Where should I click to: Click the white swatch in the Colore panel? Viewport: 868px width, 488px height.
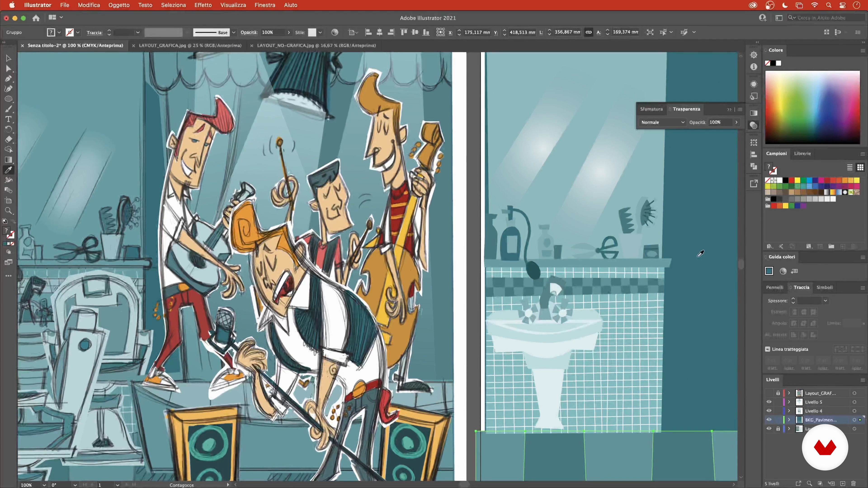779,63
